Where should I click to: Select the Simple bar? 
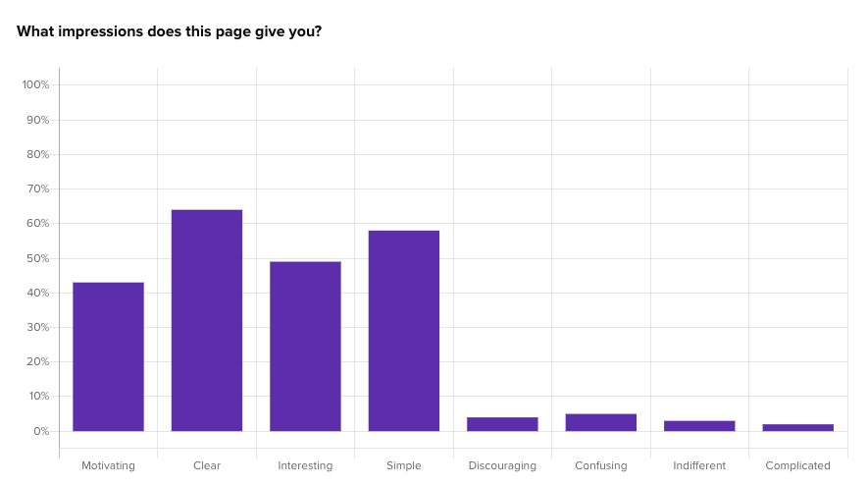(x=404, y=331)
